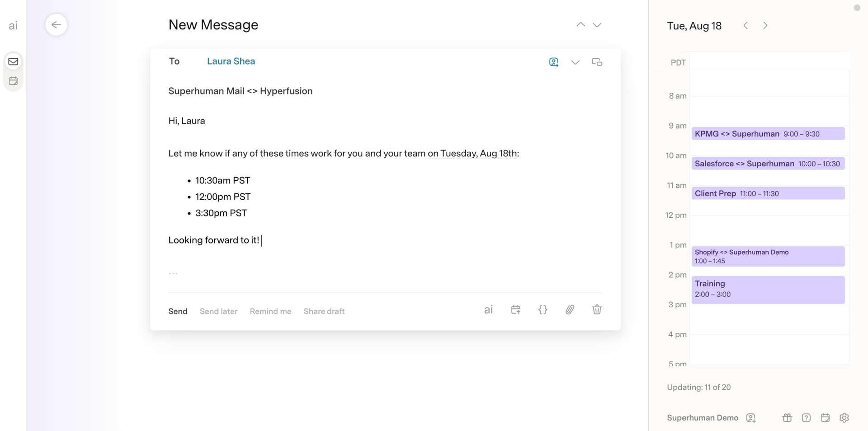
Task: Click the add contact icon in To row
Action: tap(553, 62)
